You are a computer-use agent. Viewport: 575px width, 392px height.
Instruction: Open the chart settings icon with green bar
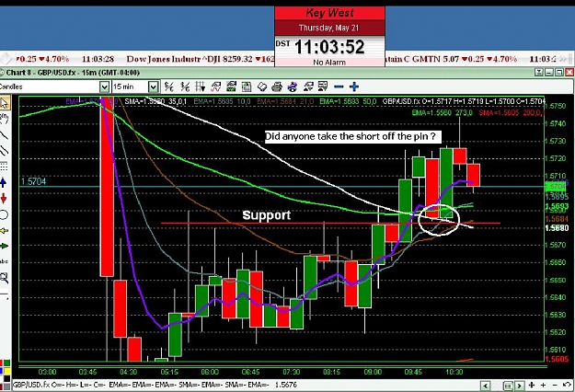pyautogui.click(x=232, y=86)
